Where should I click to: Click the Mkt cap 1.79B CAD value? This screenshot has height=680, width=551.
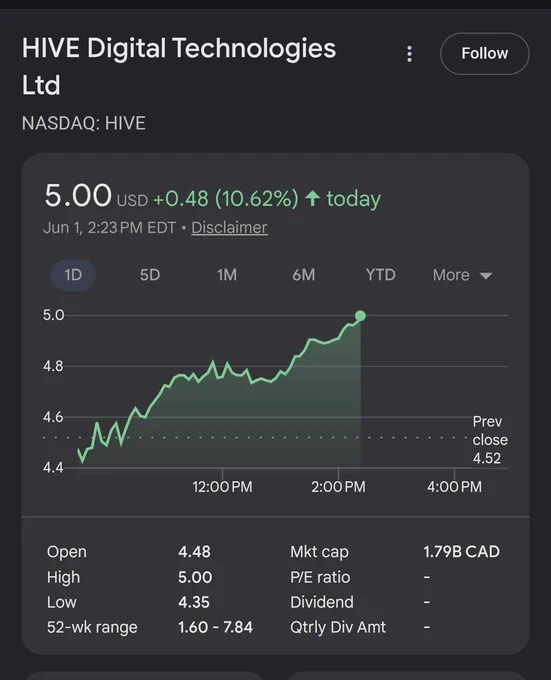[461, 552]
